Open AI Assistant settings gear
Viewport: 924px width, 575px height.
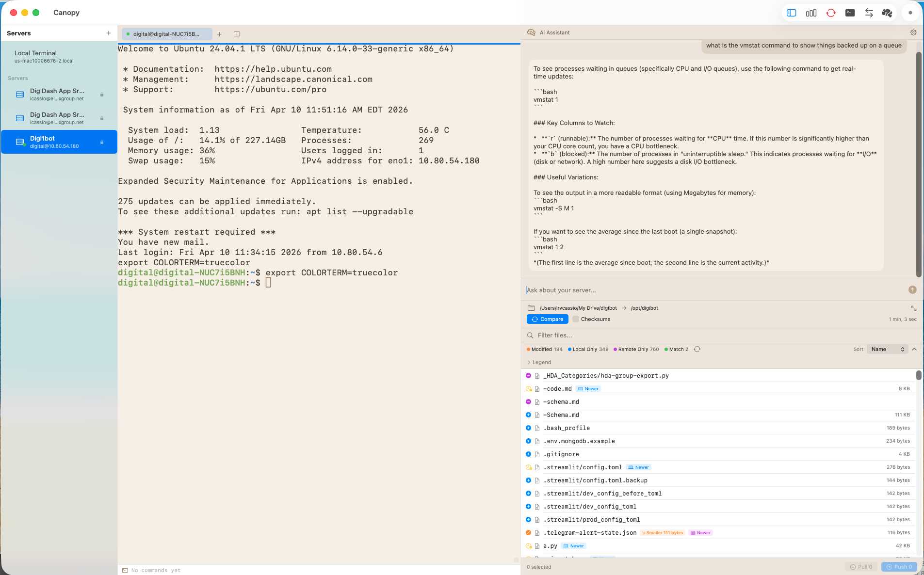click(x=913, y=32)
